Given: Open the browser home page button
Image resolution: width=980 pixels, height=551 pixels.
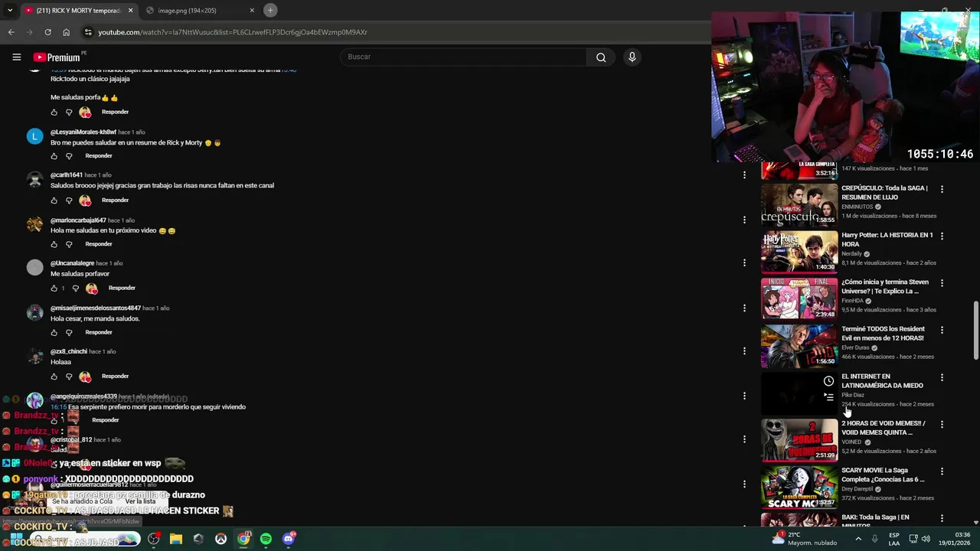Looking at the screenshot, I should (x=66, y=32).
